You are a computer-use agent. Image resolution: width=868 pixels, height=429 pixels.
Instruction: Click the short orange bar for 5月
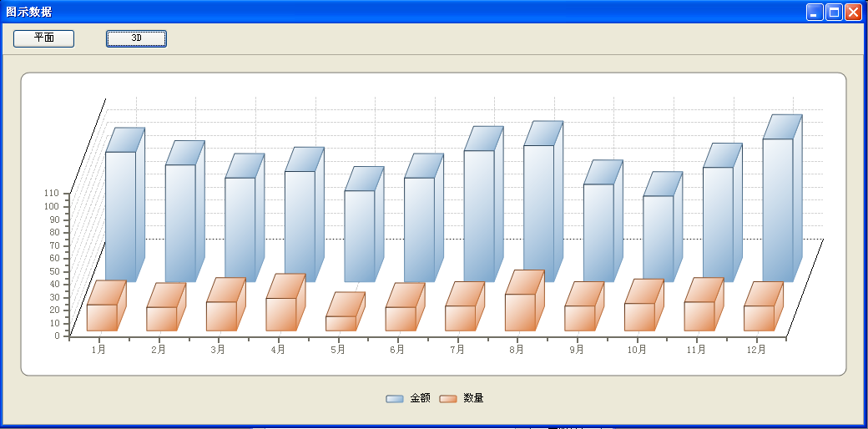click(341, 322)
